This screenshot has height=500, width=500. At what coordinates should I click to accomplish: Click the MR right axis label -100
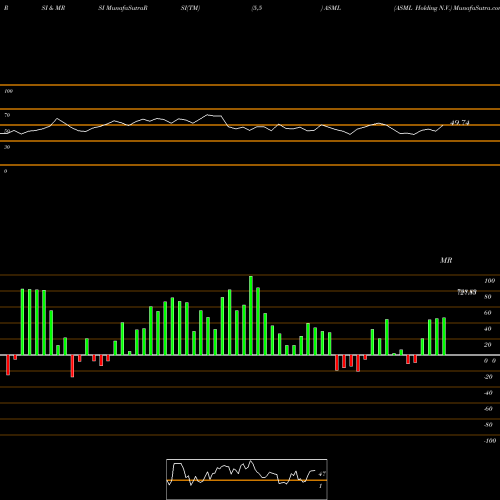[x=490, y=441]
